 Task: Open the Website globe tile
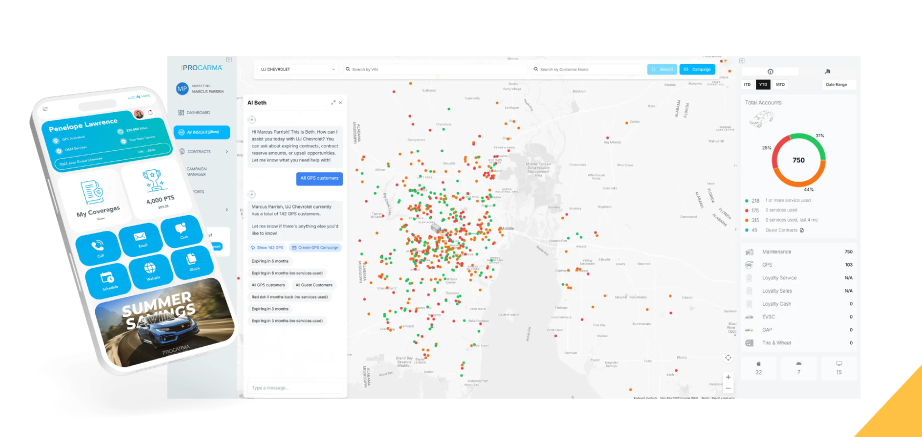point(149,272)
